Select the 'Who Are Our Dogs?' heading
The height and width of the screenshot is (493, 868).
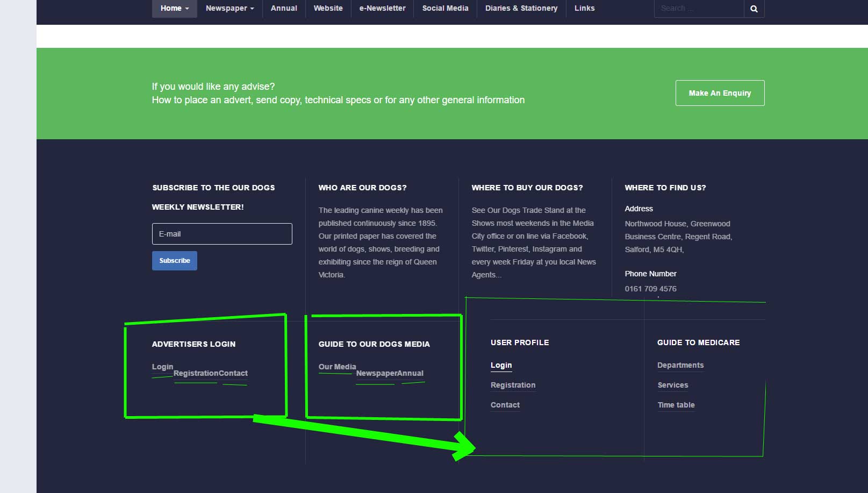pos(362,188)
